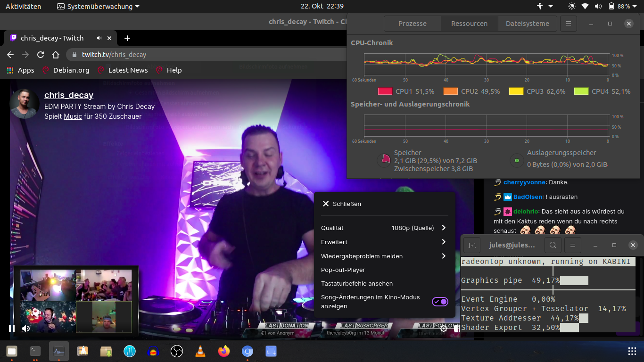Go back in the browser
Screen dimensions: 644x362
[10, 55]
